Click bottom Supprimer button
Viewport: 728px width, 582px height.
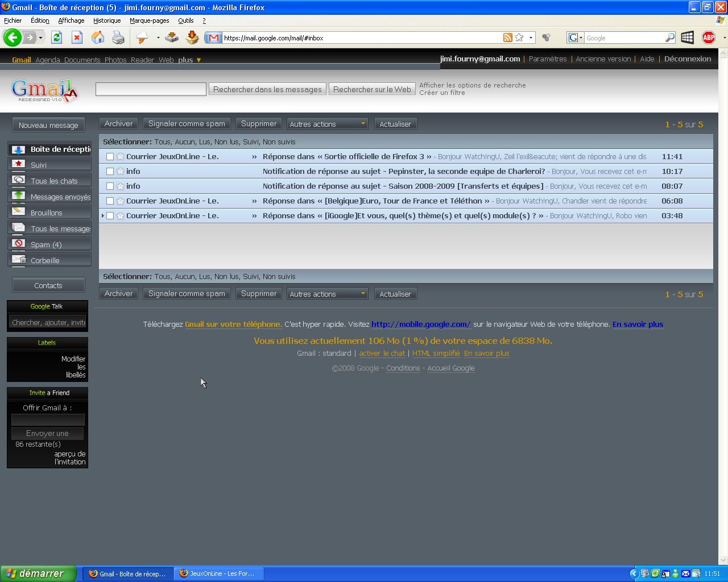pos(259,294)
